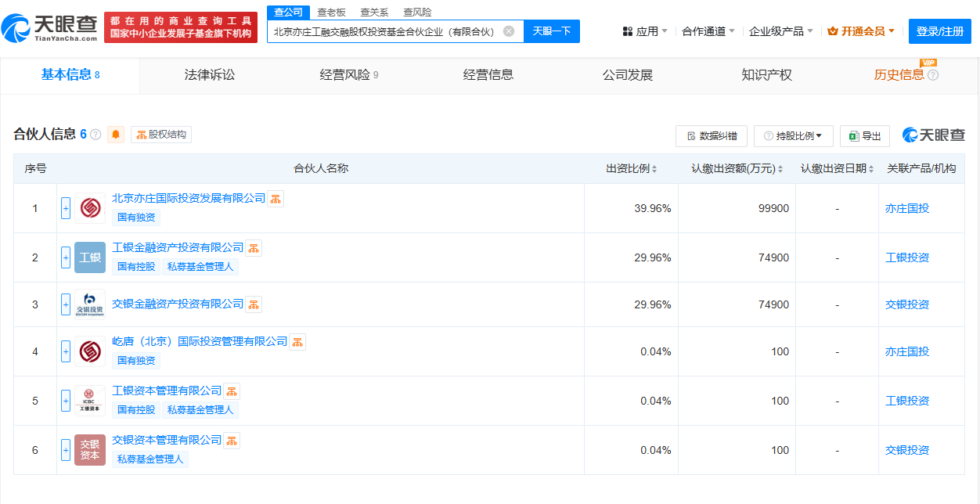Image resolution: width=980 pixels, height=504 pixels.
Task: Select the 查公司 search tab
Action: pyautogui.click(x=288, y=13)
